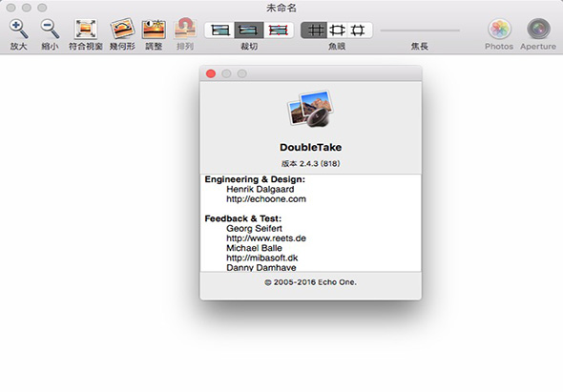Choose the middle 魚眼 fisheye option
Viewport: 563px width, 392px height.
(x=337, y=31)
